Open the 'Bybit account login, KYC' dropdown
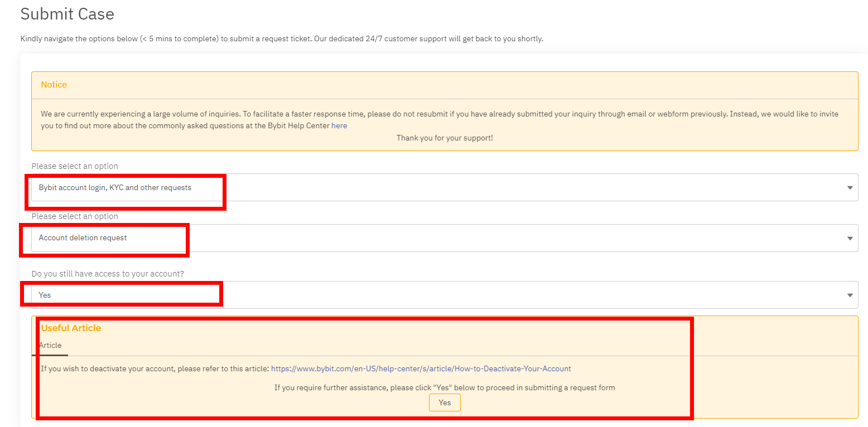The width and height of the screenshot is (868, 427). point(445,187)
